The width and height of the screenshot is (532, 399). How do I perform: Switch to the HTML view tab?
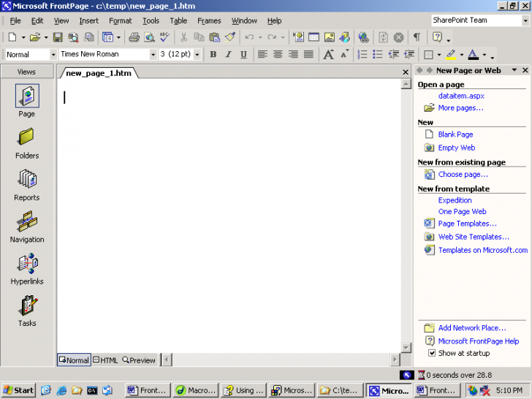(x=105, y=360)
